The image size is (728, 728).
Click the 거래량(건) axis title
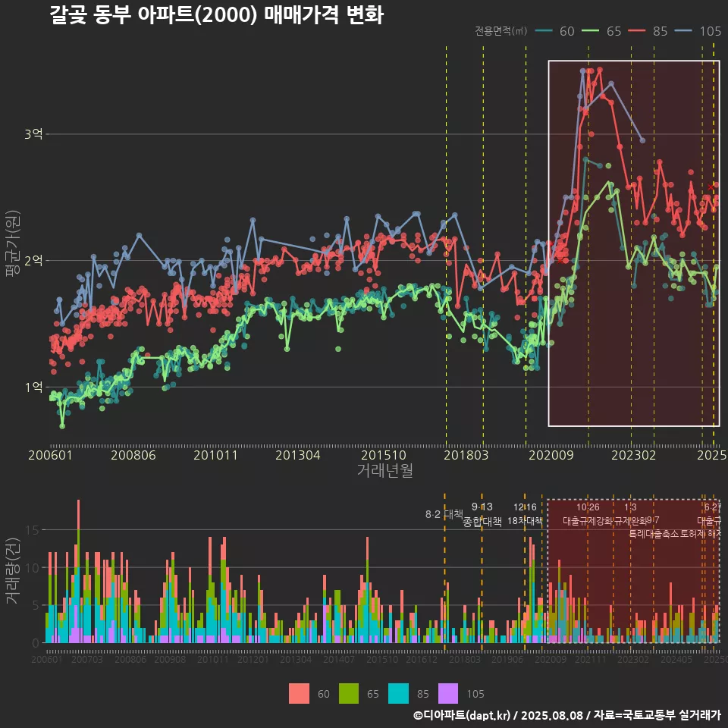click(x=13, y=572)
